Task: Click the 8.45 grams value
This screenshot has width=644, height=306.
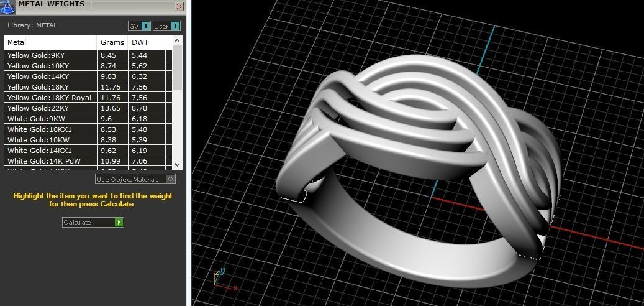Action: (x=108, y=55)
